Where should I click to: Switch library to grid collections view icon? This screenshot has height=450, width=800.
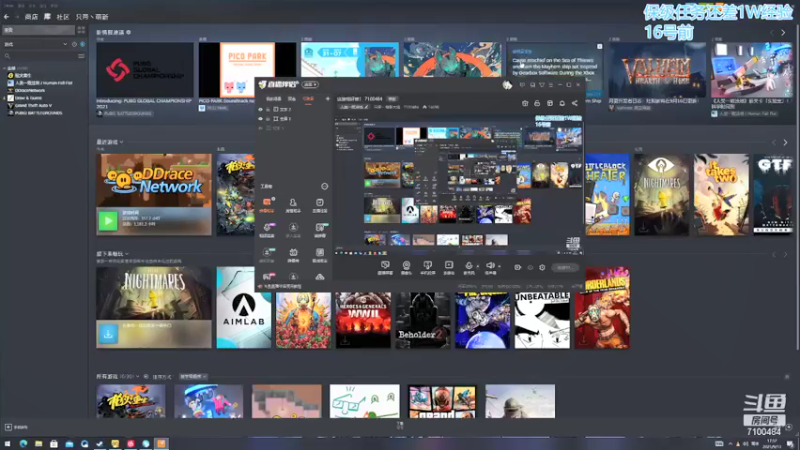click(x=81, y=30)
